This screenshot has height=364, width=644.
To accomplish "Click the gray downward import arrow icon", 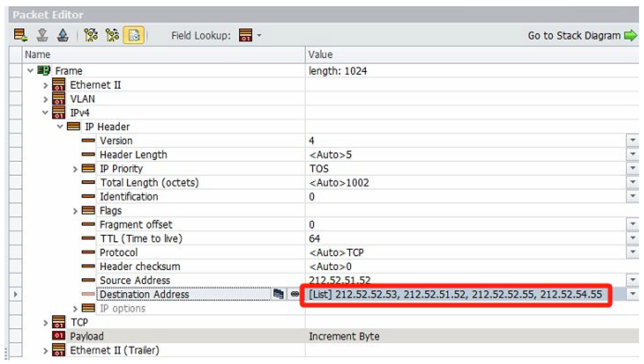I will point(42,35).
